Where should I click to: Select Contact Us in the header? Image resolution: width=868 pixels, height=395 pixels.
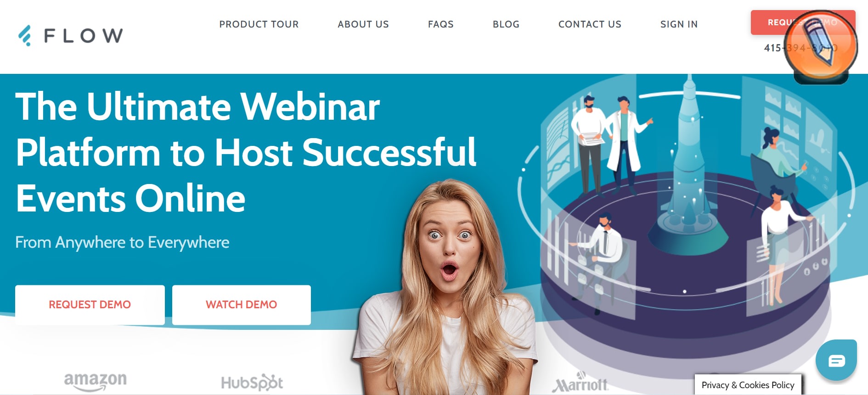tap(590, 24)
